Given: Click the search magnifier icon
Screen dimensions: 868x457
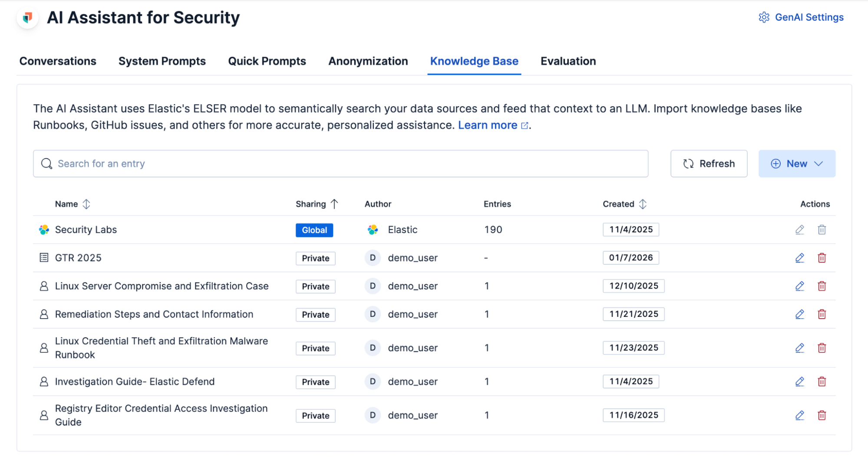Looking at the screenshot, I should click(x=46, y=164).
